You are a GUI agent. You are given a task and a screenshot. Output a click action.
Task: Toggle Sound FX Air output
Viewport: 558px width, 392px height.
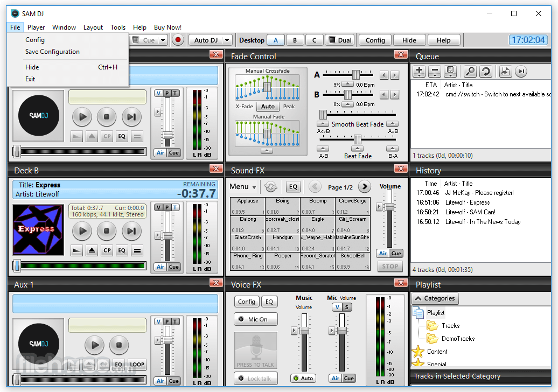point(383,253)
